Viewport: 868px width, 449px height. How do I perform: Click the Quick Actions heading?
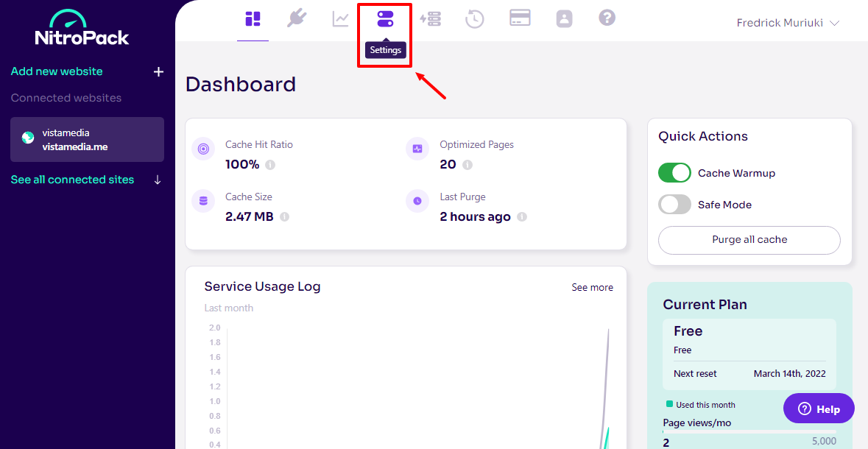point(703,136)
